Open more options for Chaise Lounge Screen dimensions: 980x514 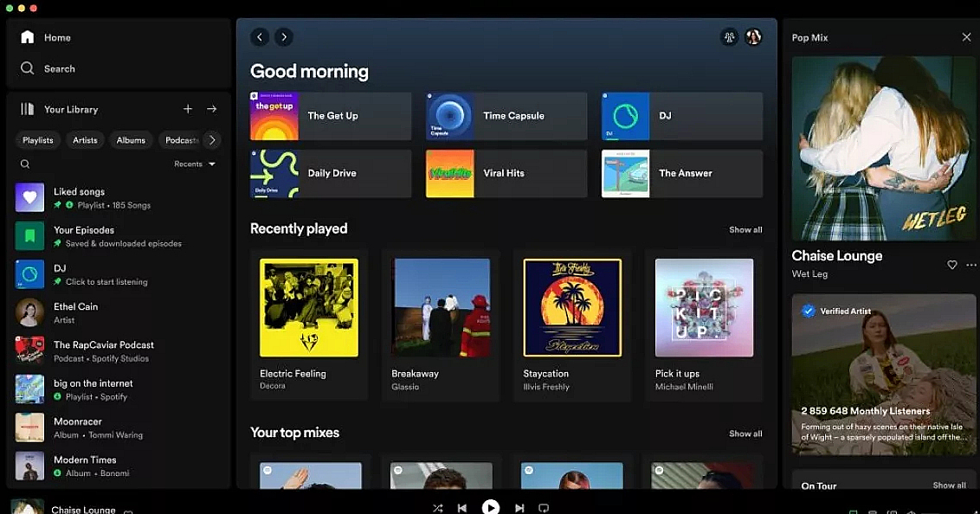pos(971,265)
